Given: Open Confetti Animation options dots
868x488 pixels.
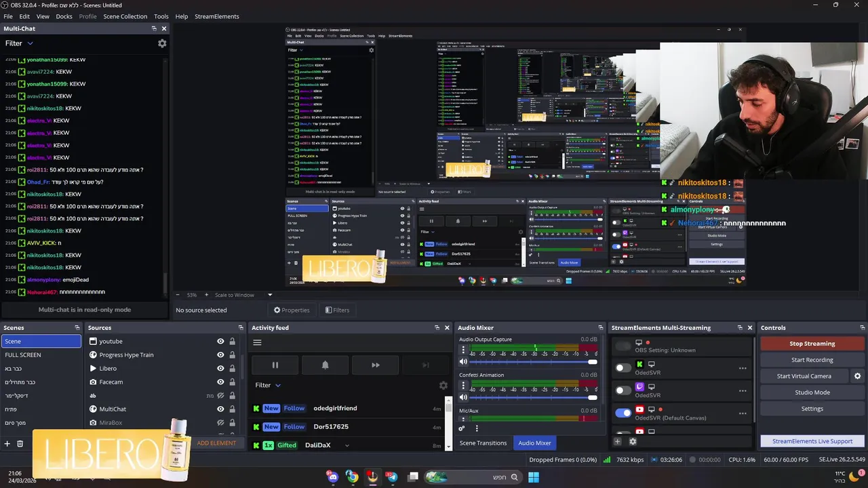Looking at the screenshot, I should (464, 386).
